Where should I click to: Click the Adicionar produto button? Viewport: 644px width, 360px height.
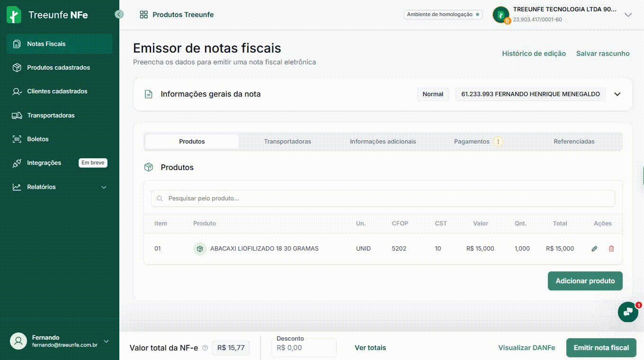coord(585,281)
